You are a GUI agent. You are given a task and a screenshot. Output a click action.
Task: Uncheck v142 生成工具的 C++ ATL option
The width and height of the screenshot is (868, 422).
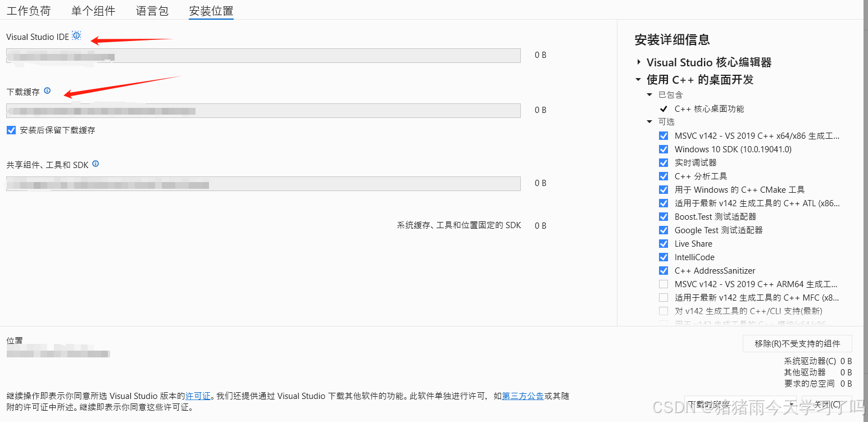664,203
